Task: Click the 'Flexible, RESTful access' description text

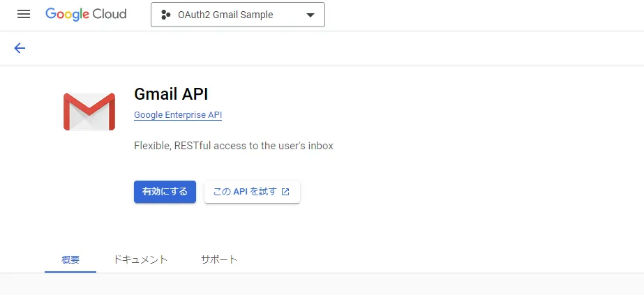Action: pos(233,146)
